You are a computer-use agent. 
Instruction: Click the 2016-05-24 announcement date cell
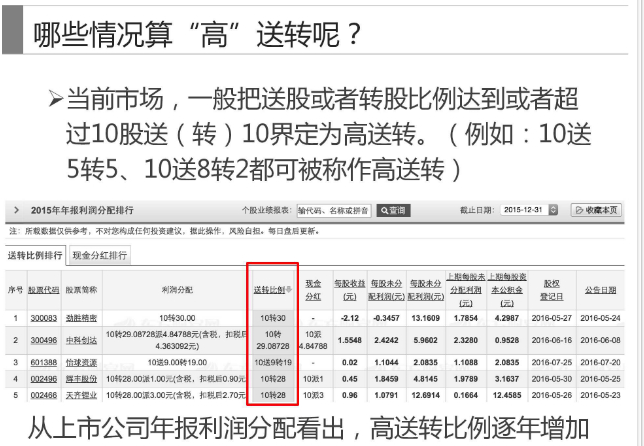(x=600, y=318)
